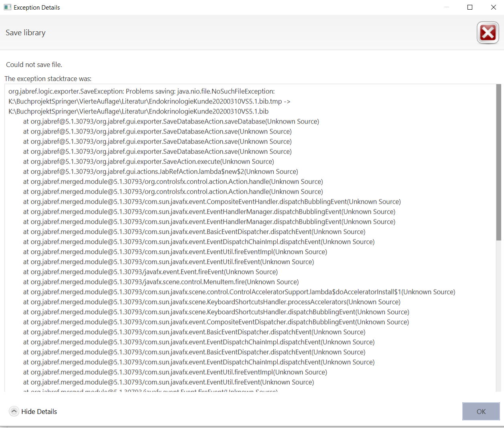Screen dimensions: 504x428
Task: Click the SaveAction.execute stack line
Action: click(148, 162)
